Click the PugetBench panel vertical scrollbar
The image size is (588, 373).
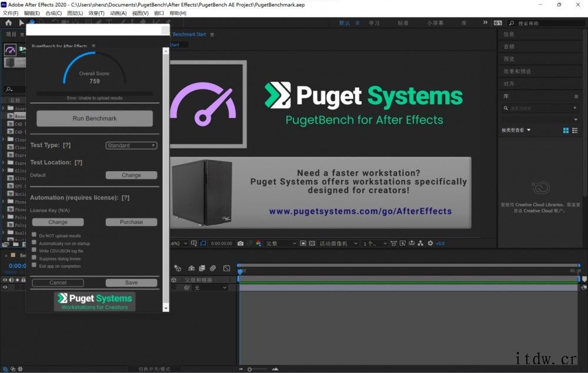[x=166, y=179]
